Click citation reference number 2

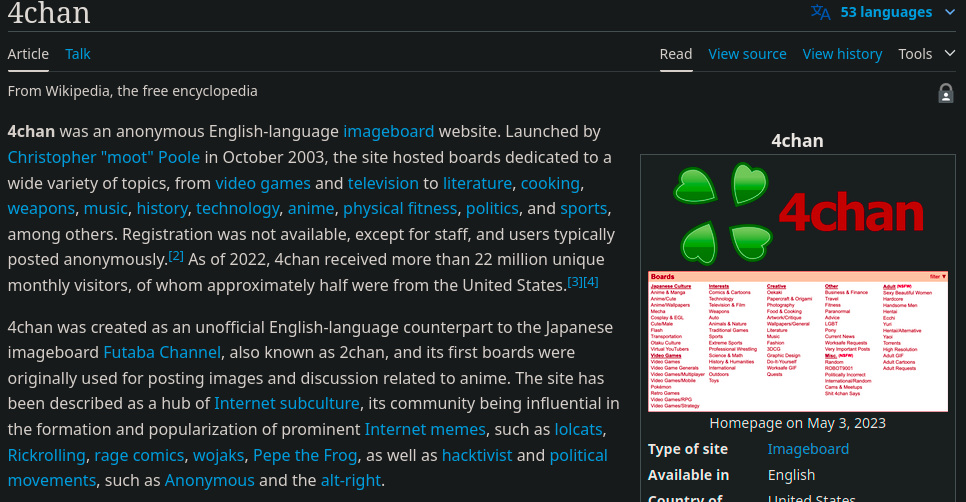point(176,256)
